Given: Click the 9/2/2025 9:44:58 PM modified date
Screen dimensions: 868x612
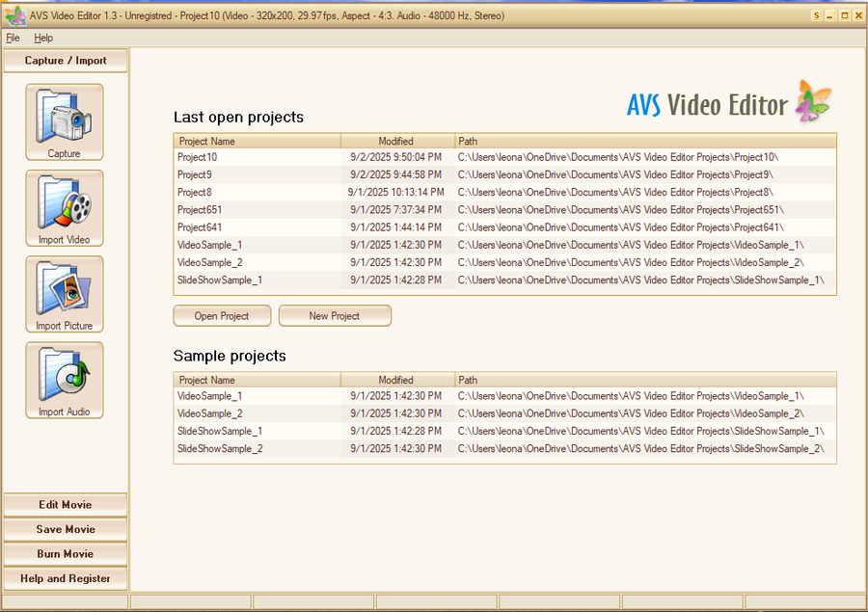Looking at the screenshot, I should (395, 174).
